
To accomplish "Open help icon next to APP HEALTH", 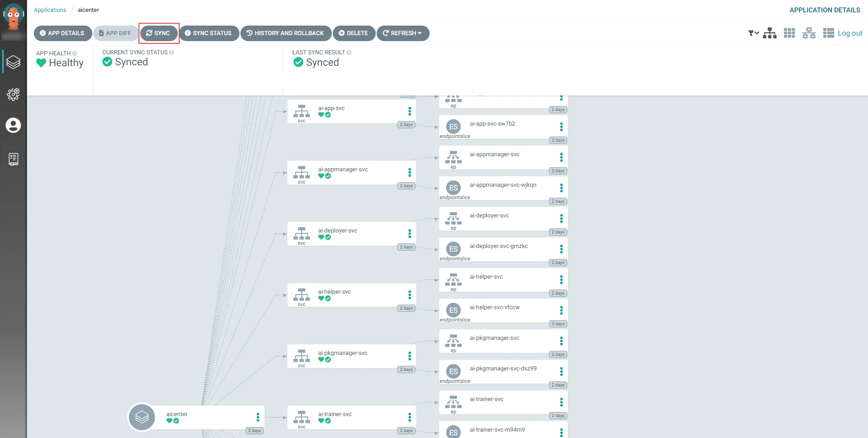I will 75,53.
